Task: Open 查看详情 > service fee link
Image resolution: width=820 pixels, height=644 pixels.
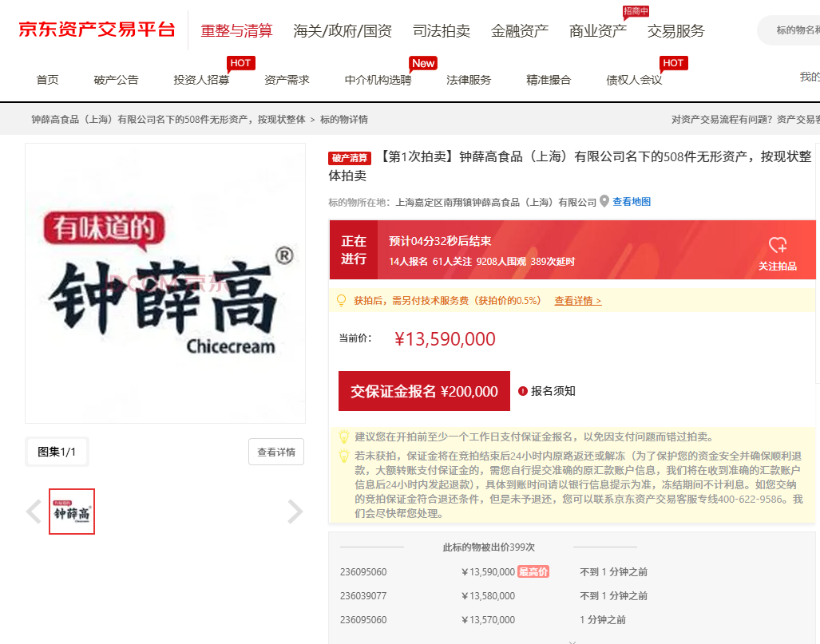Action: (x=578, y=301)
